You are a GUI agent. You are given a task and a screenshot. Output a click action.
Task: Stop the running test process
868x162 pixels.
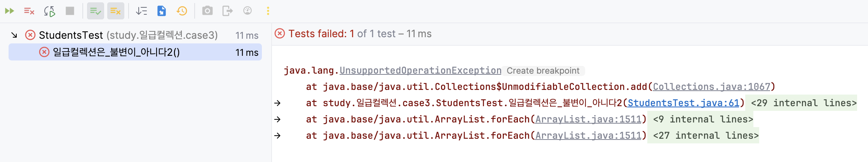(x=70, y=11)
